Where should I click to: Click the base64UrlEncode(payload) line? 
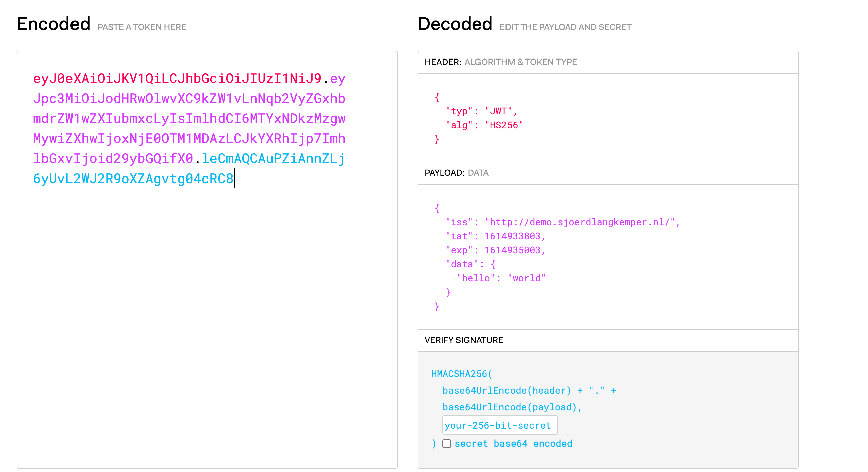coord(511,407)
